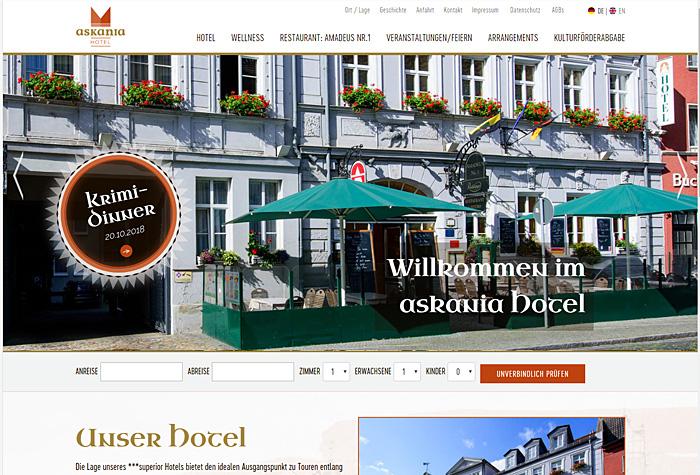The width and height of the screenshot is (700, 475).
Task: Select DE language text
Action: 600,11
